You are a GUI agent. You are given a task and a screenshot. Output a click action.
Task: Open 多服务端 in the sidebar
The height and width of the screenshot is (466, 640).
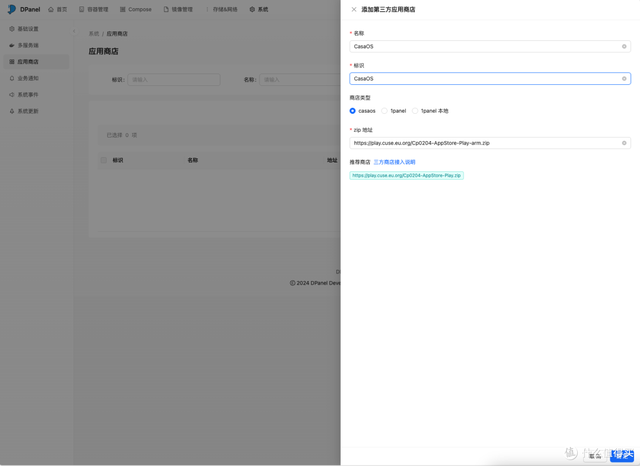[37, 45]
